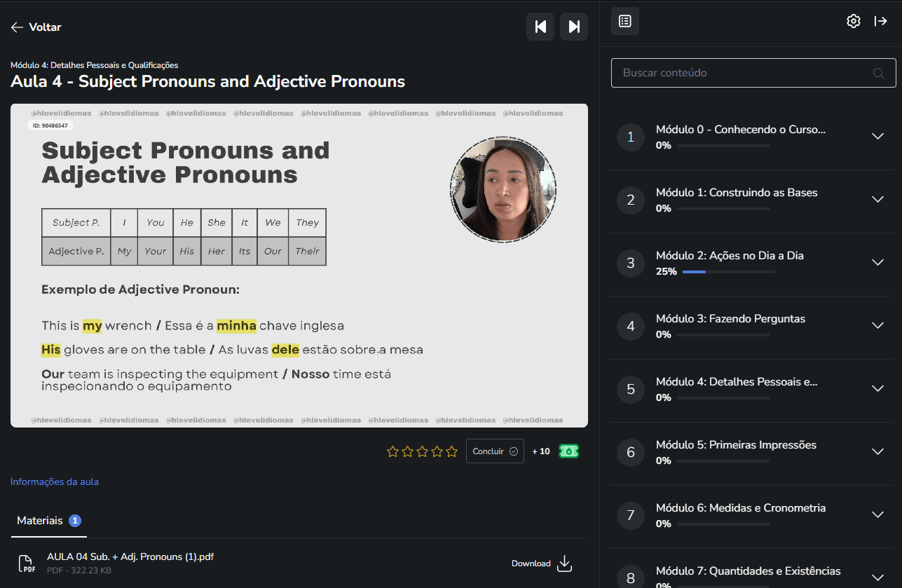The height and width of the screenshot is (588, 902).
Task: Open the settings gear icon
Action: click(x=853, y=21)
